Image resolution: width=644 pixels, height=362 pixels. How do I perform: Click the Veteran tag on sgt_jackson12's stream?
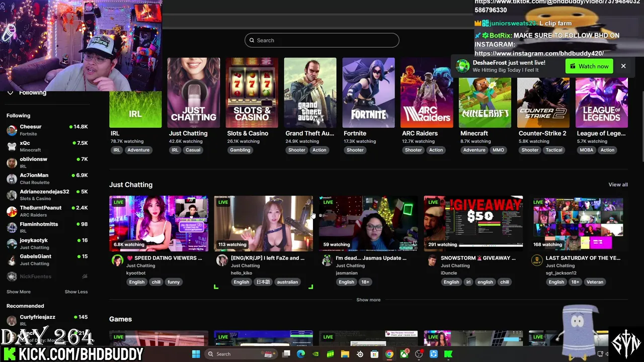click(x=595, y=282)
